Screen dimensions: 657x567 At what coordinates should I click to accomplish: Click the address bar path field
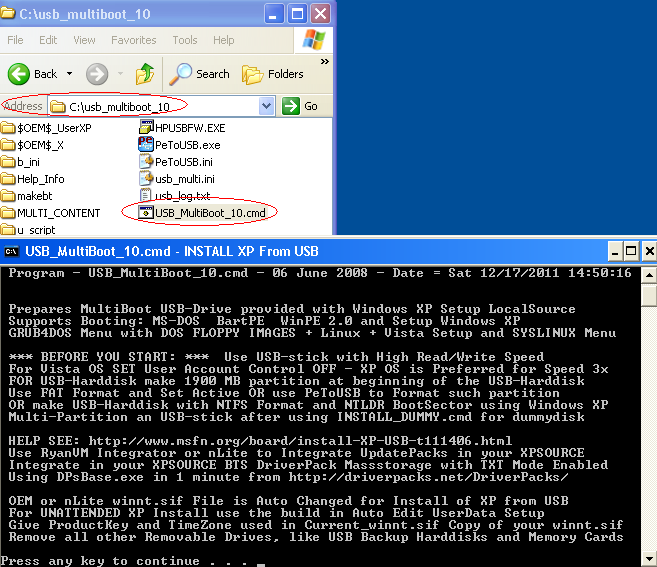tap(160, 106)
